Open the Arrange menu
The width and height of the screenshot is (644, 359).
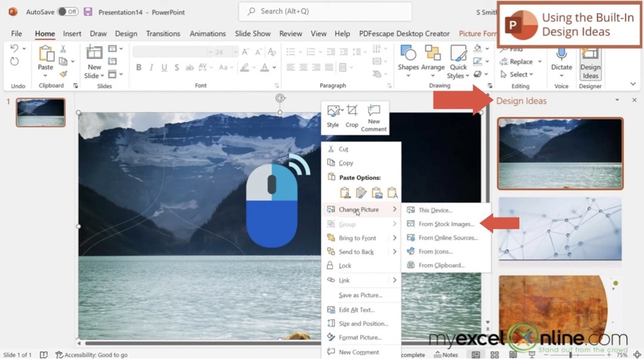(432, 61)
